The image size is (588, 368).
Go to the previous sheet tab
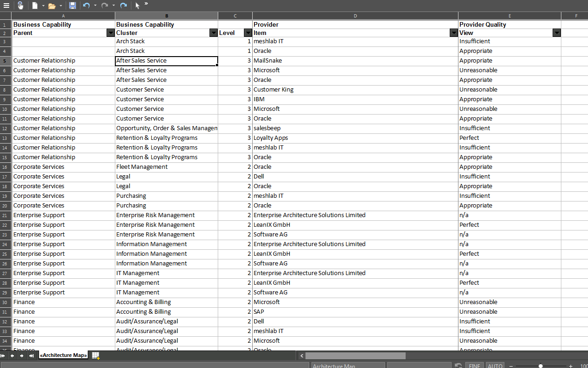pyautogui.click(x=12, y=356)
